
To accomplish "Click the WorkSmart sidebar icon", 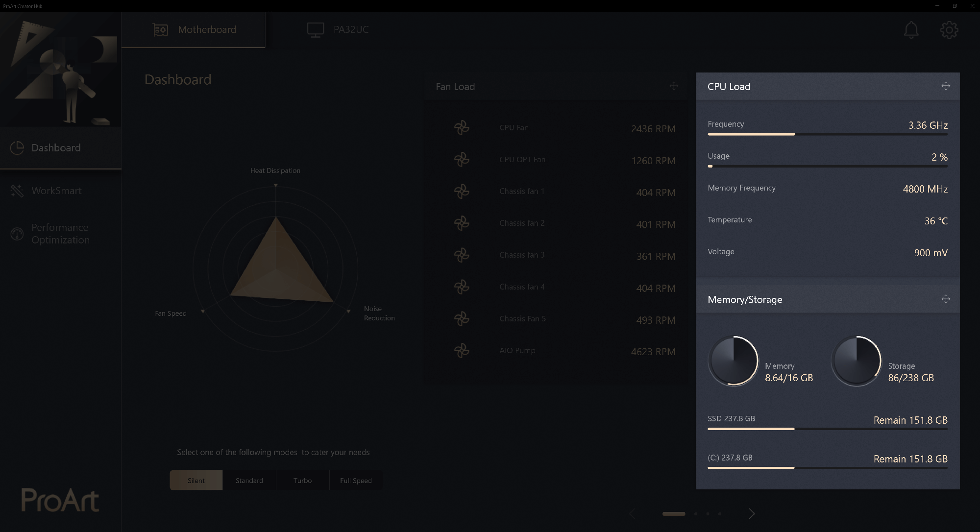I will (17, 190).
